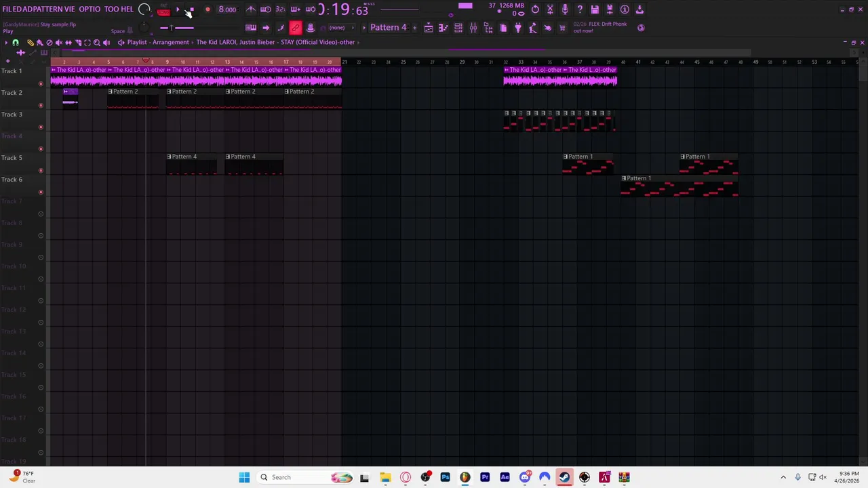This screenshot has width=868, height=488.
Task: Toggle the overdub/blend recording icon
Action: tap(295, 9)
